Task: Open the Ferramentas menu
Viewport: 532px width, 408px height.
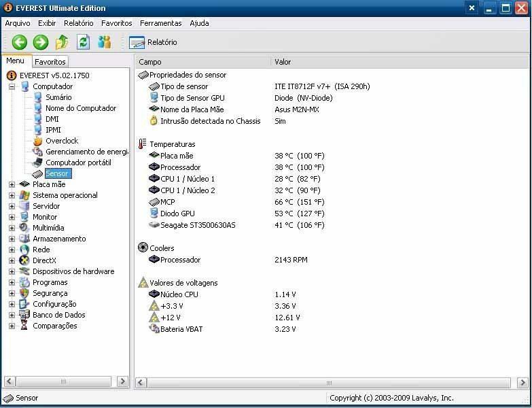Action: point(160,23)
